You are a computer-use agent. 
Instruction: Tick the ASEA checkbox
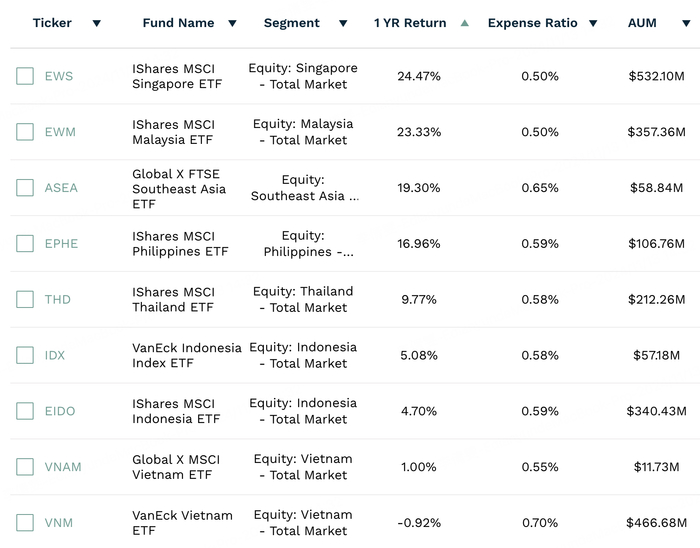25,188
